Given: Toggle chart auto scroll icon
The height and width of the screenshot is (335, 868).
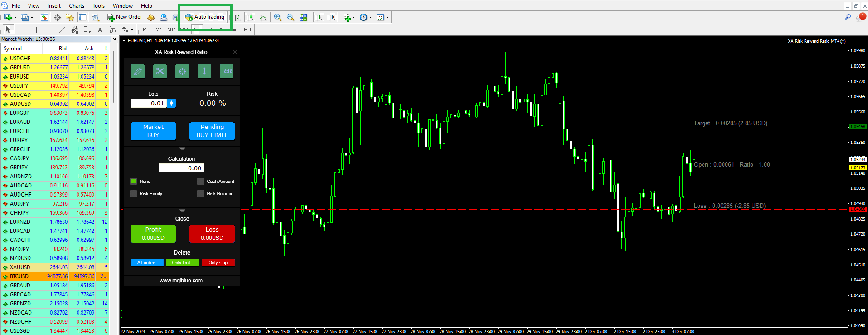Looking at the screenshot, I should tap(319, 17).
